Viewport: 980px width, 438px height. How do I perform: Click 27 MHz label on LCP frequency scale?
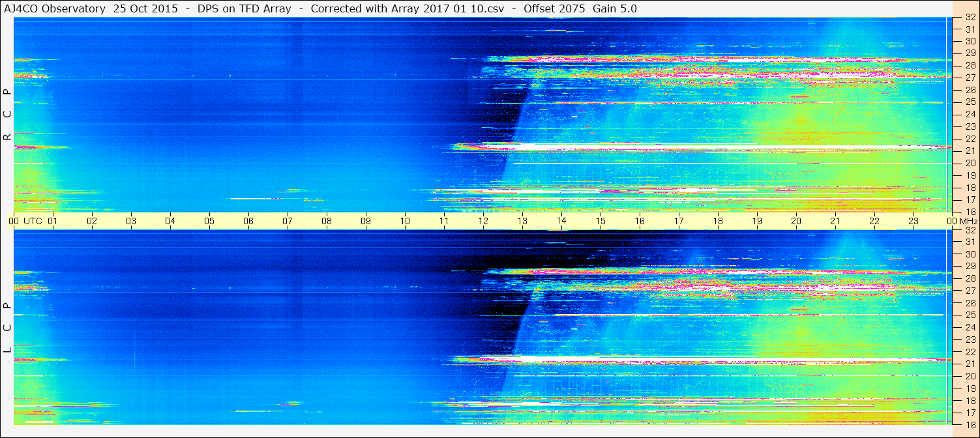click(x=970, y=291)
